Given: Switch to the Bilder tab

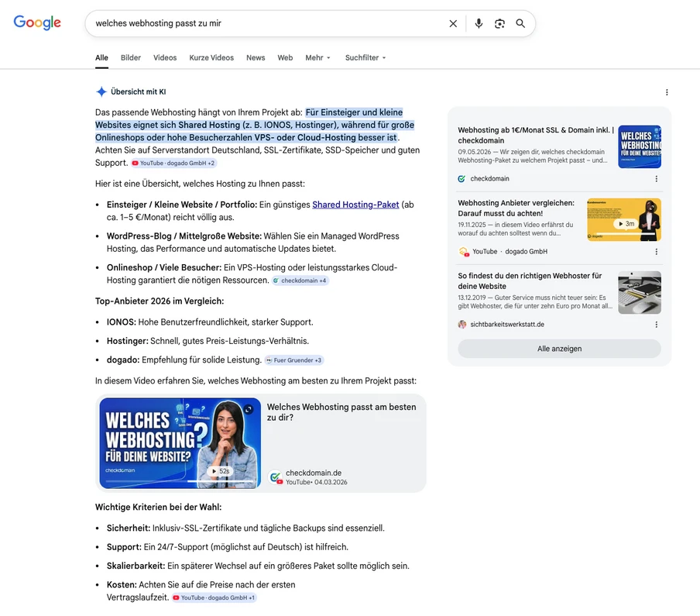Looking at the screenshot, I should 130,57.
